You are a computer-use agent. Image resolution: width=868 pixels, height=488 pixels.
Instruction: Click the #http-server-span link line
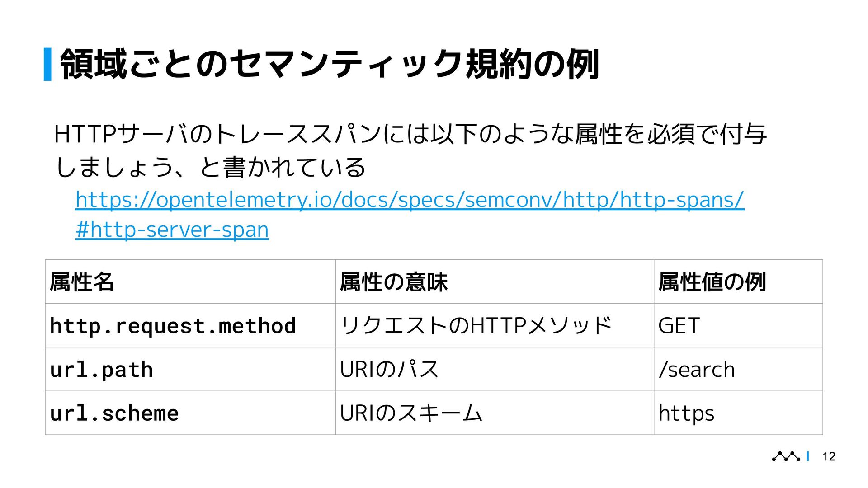172,230
